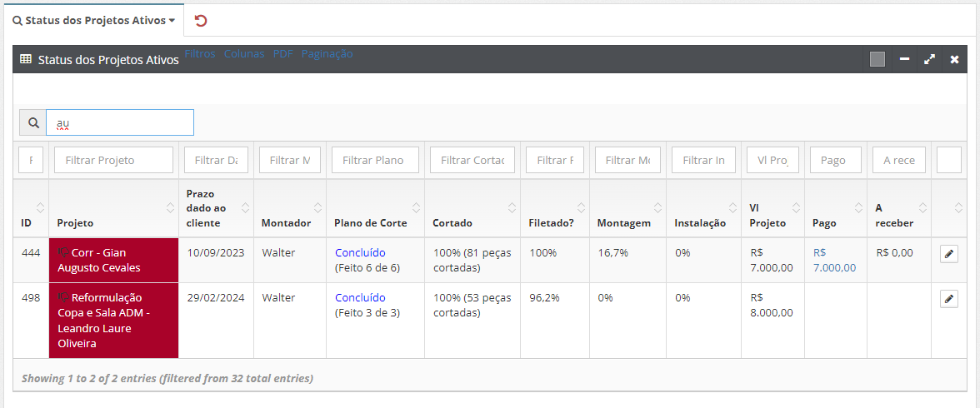Collapse the panel with the minus icon
Screen dimensions: 980x408
[904, 60]
